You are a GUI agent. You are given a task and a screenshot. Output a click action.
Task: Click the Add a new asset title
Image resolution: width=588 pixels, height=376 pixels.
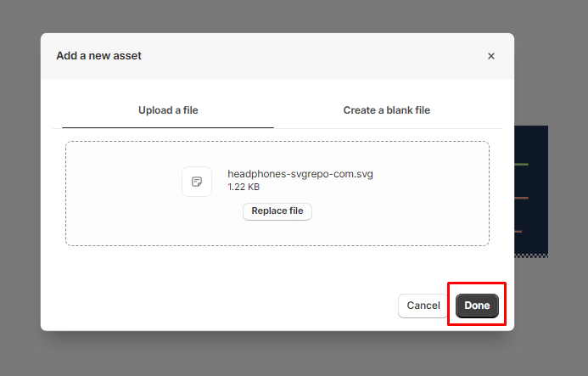[98, 56]
